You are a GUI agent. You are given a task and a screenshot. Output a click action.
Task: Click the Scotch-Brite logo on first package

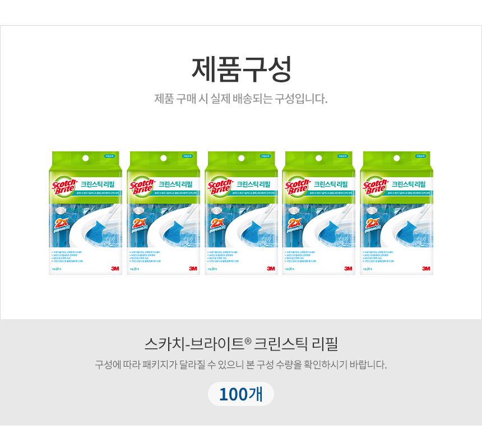(64, 186)
